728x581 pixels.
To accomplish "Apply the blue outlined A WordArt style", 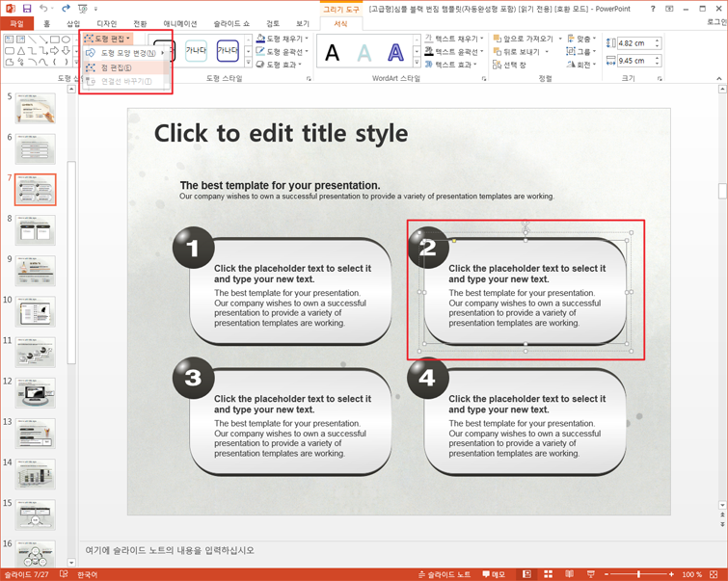I will 395,52.
